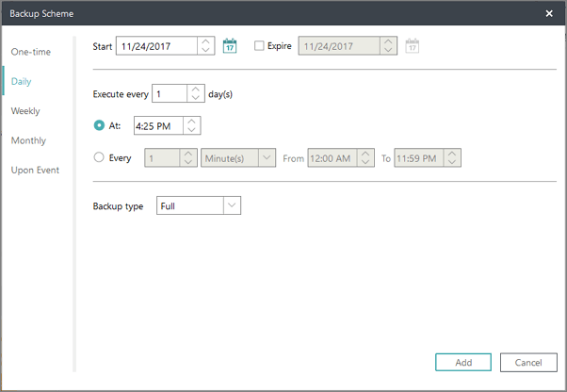Screen dimensions: 567x392
Task: Switch to the Weekly tab
Action: pyautogui.click(x=25, y=111)
